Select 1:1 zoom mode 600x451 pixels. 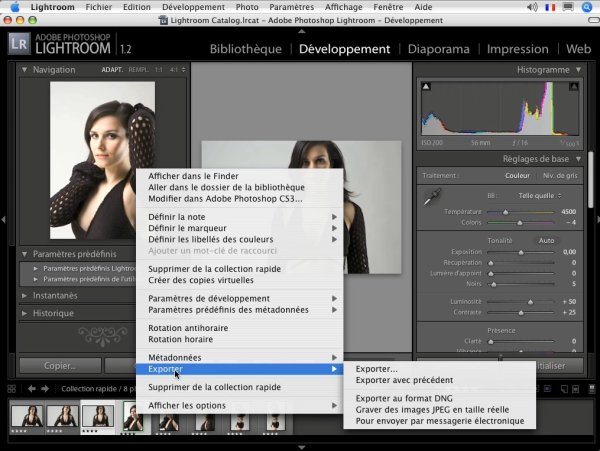pos(158,70)
